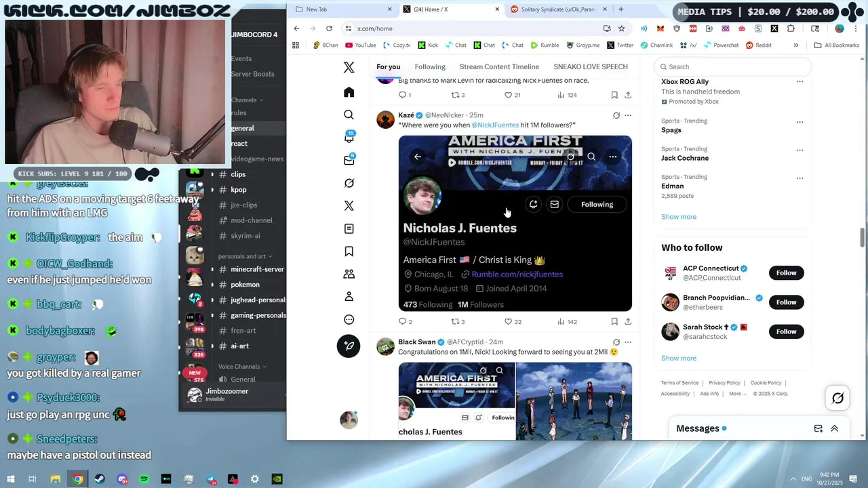The height and width of the screenshot is (488, 868).
Task: Bookmark this page with the star icon
Action: tap(621, 28)
